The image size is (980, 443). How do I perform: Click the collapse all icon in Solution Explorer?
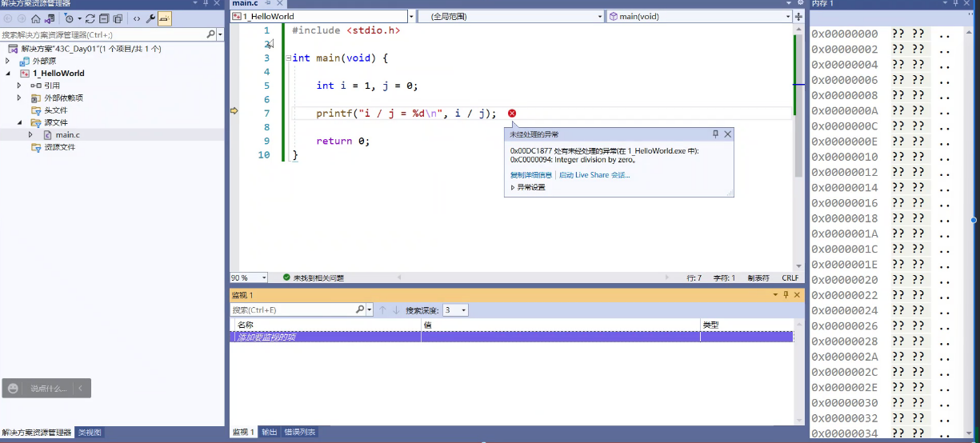pos(104,18)
